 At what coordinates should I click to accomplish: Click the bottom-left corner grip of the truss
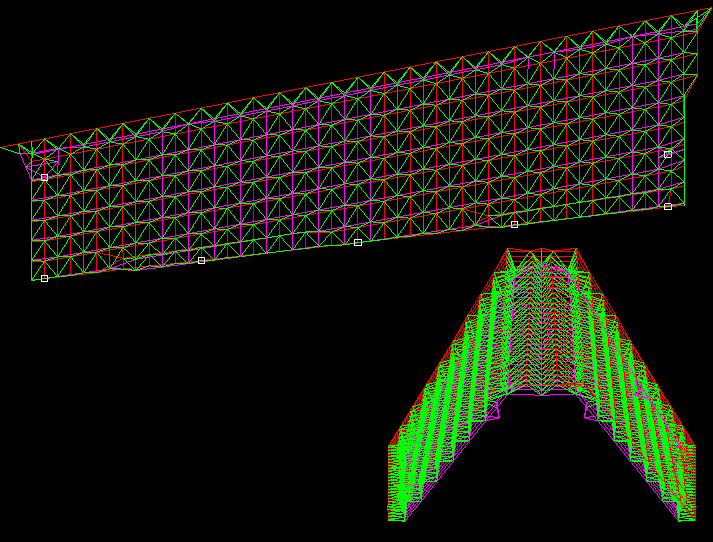click(44, 278)
